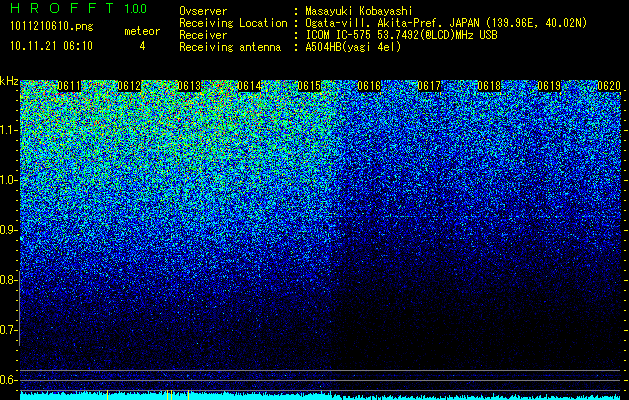Click the last yellow meteor marker in the cyan strip
Image resolution: width=629 pixels, height=400 pixels.
(x=188, y=395)
